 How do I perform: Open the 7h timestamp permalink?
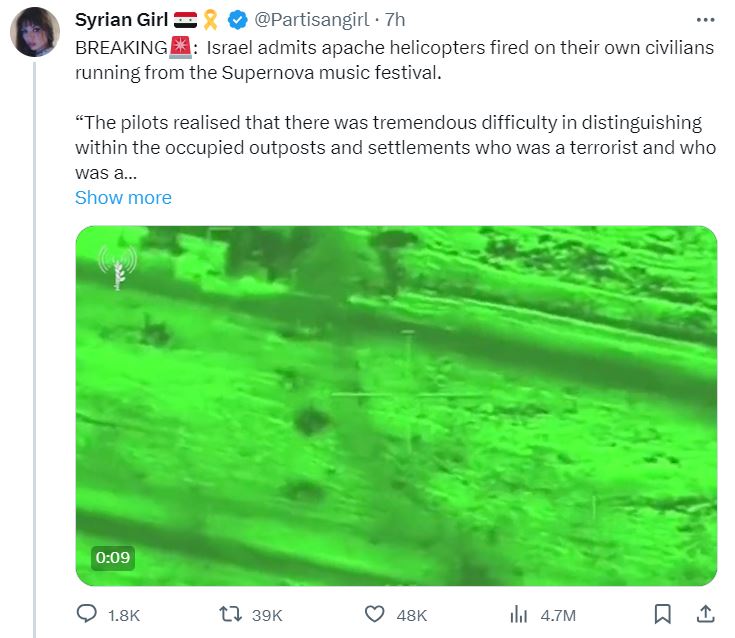(395, 20)
